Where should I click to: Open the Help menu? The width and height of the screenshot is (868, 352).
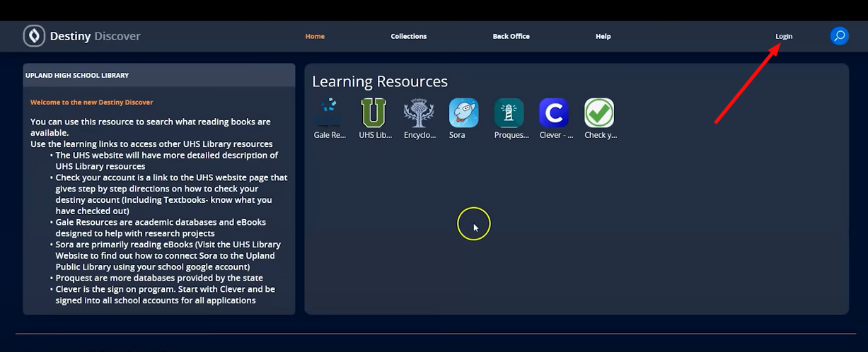(603, 36)
